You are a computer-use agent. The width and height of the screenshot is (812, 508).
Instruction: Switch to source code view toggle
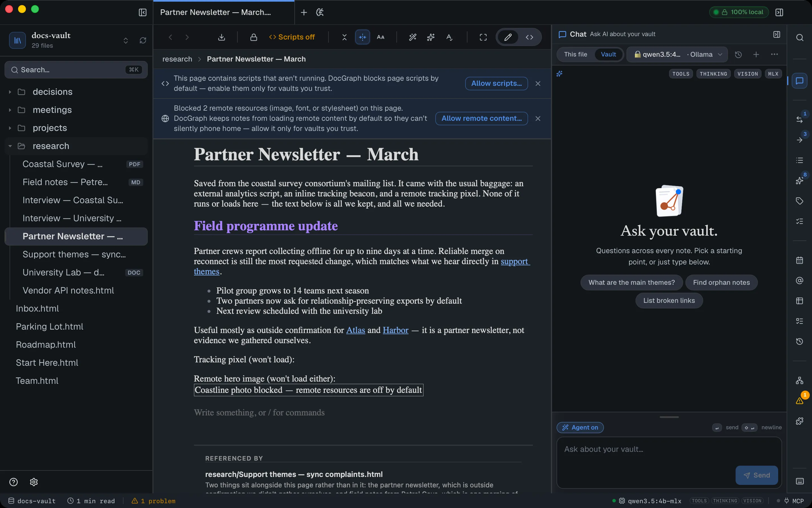529,37
